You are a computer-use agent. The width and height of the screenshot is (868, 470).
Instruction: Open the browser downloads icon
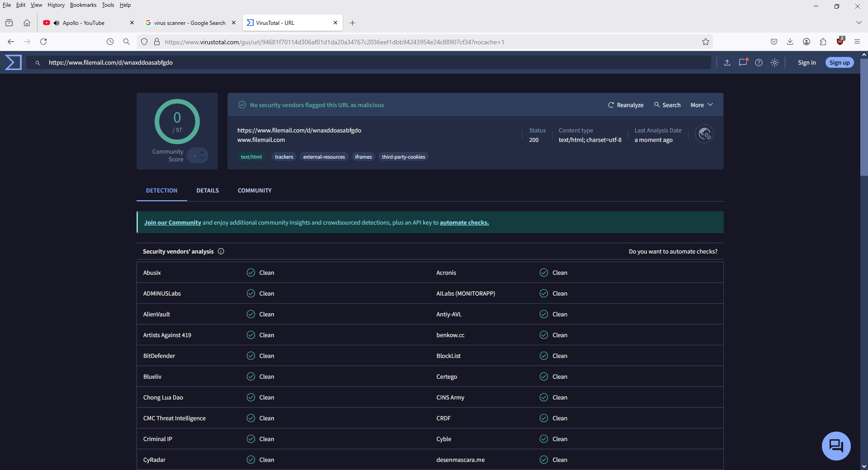790,42
